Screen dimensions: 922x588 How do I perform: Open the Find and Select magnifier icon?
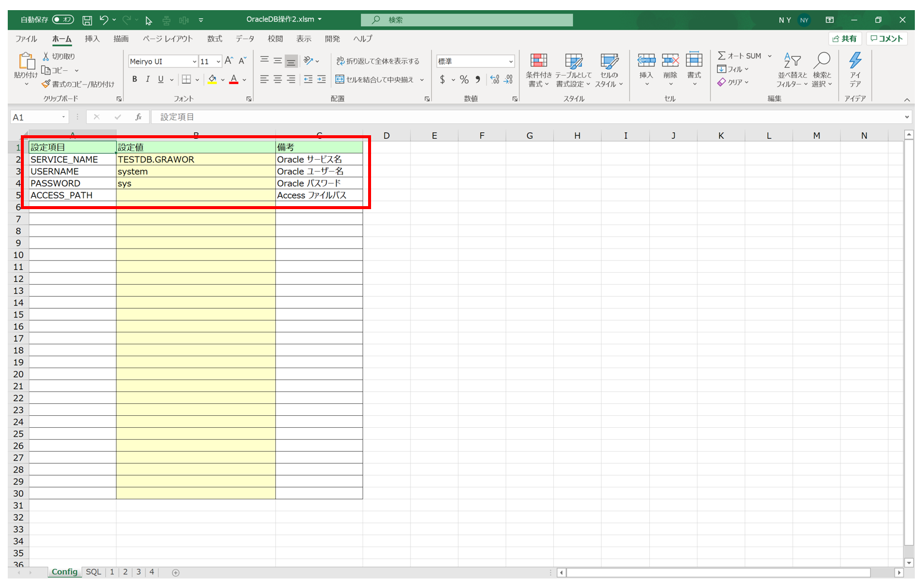(x=822, y=60)
